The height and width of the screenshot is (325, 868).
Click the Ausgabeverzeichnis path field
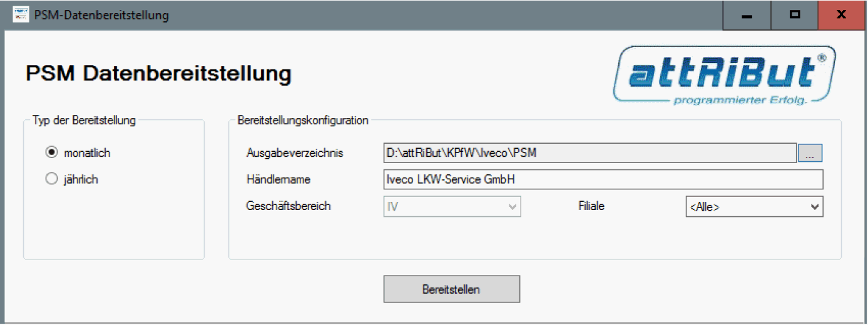(x=590, y=153)
